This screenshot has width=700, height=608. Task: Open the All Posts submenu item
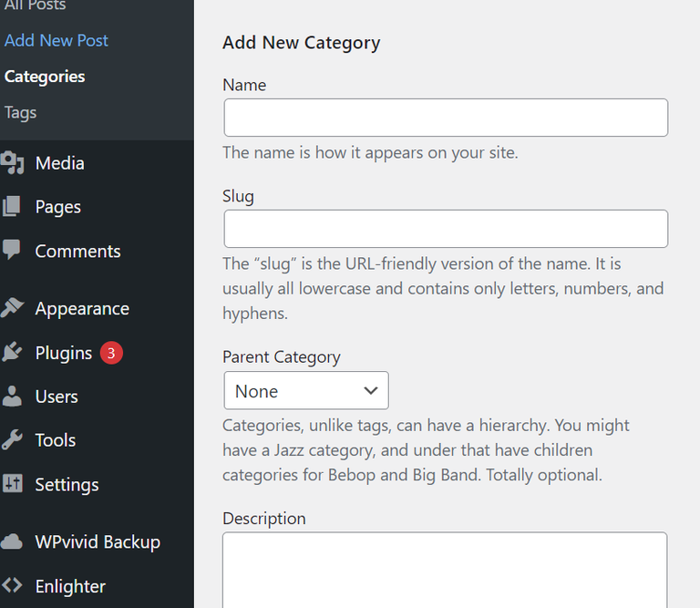35,5
